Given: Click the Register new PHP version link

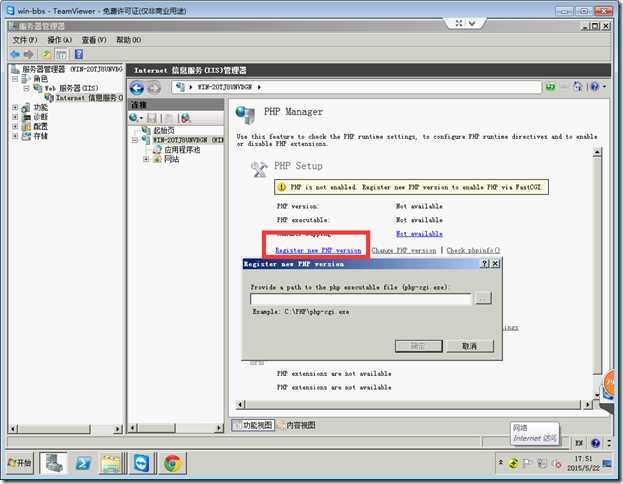Looking at the screenshot, I should [x=318, y=250].
